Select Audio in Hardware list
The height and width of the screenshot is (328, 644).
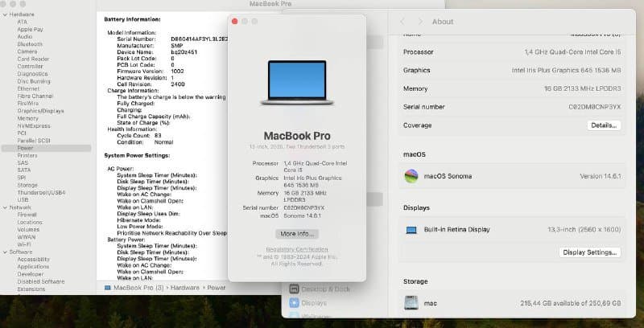click(x=25, y=37)
